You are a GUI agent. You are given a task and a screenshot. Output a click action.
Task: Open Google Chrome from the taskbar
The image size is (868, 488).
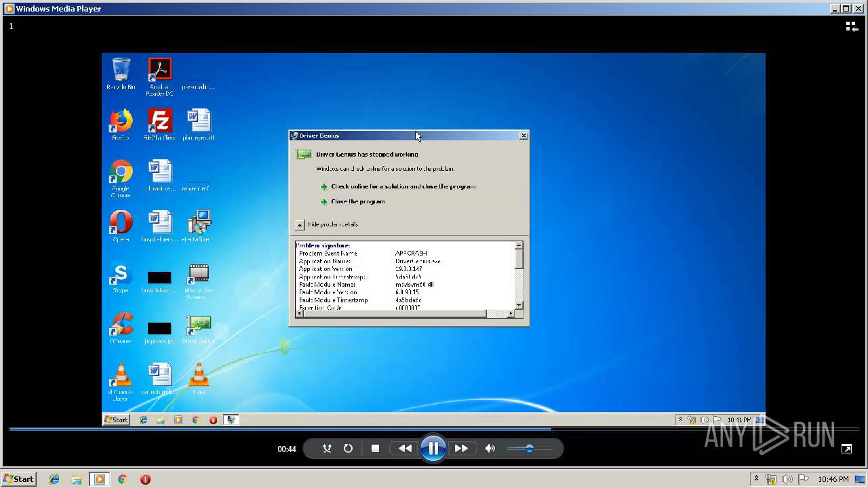[122, 479]
